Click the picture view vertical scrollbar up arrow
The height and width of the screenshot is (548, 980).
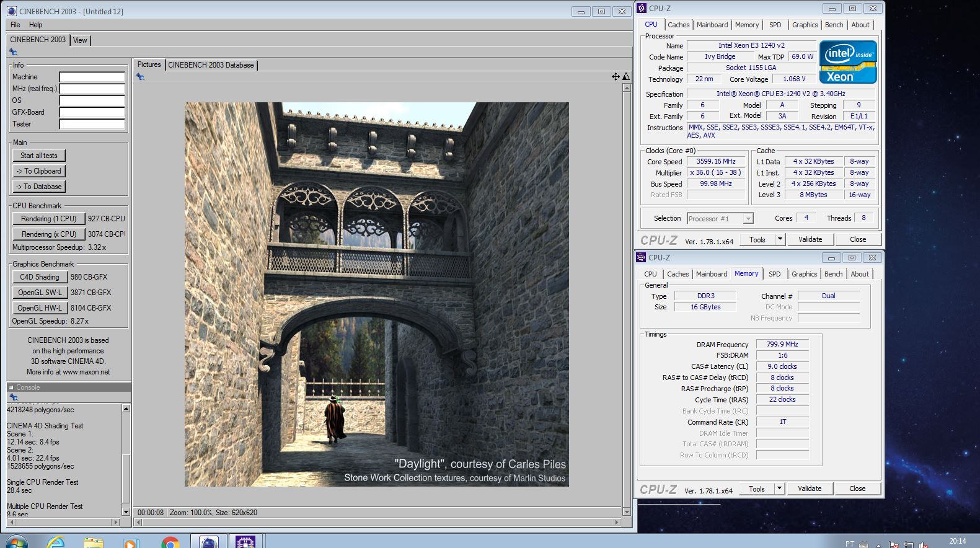[x=626, y=88]
